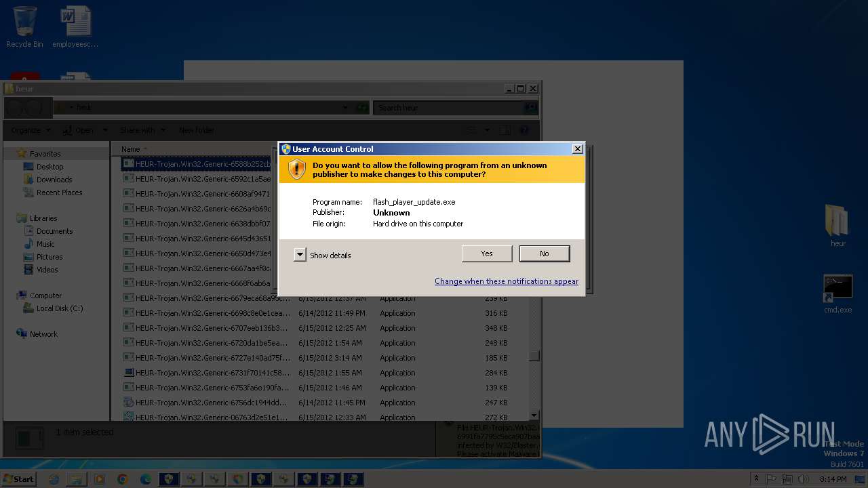Viewport: 868px width, 488px height.
Task: Open the Explorer help icon
Action: coord(524,130)
